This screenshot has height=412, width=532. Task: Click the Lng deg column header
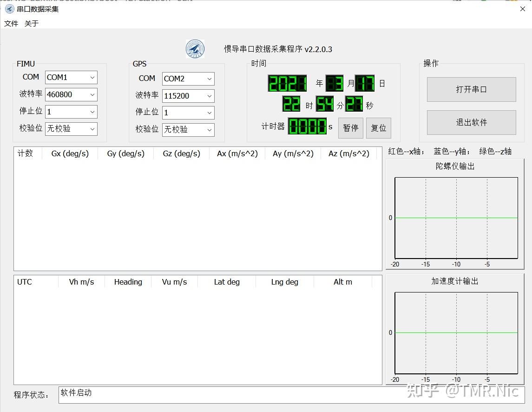pyautogui.click(x=285, y=282)
